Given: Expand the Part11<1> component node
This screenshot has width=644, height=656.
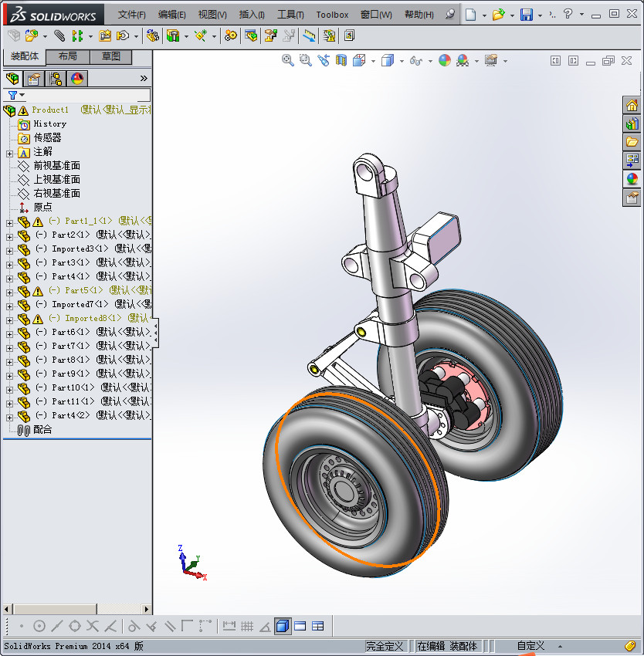Looking at the screenshot, I should 9,404.
